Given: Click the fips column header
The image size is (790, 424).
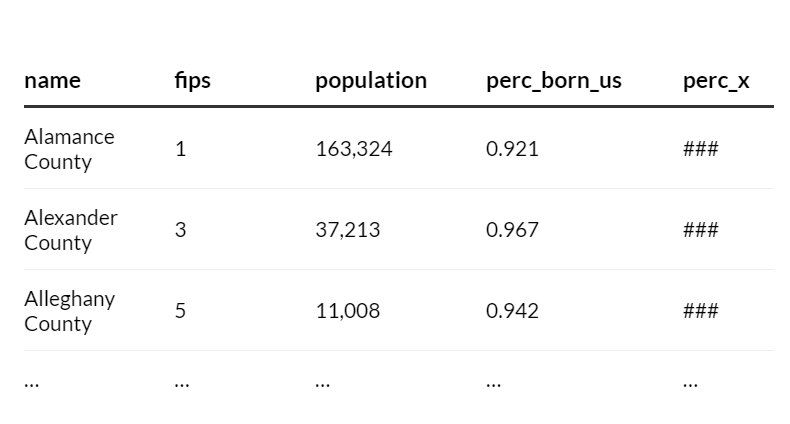Looking at the screenshot, I should coord(192,81).
